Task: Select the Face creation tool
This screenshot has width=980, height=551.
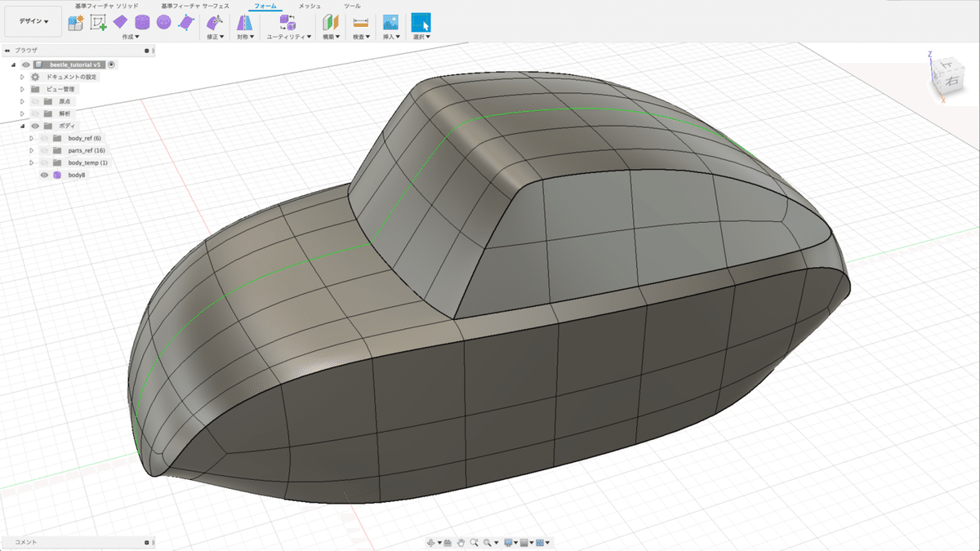Action: [x=185, y=23]
